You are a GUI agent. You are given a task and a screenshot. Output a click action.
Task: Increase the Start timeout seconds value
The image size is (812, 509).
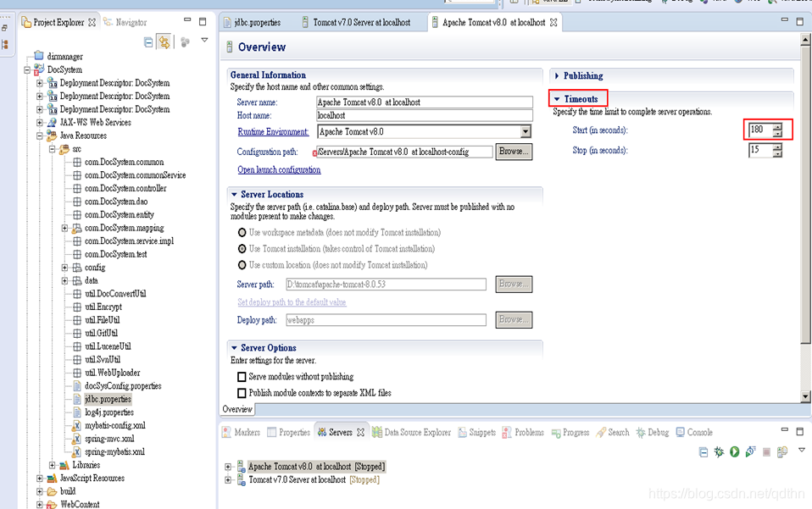coord(777,126)
